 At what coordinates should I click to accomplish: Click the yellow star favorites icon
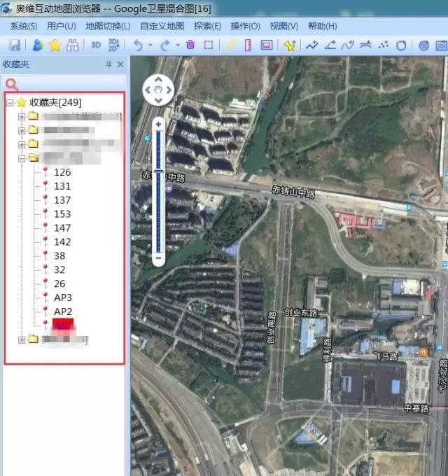[55, 45]
